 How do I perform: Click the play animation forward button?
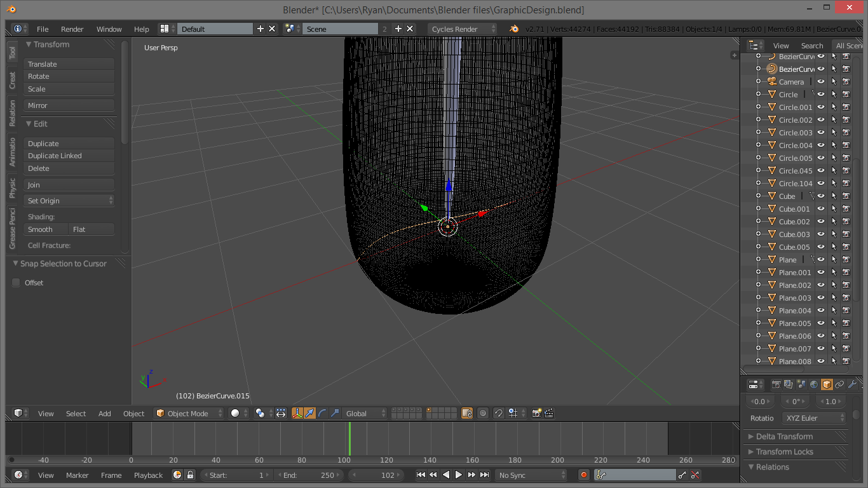[x=459, y=475]
